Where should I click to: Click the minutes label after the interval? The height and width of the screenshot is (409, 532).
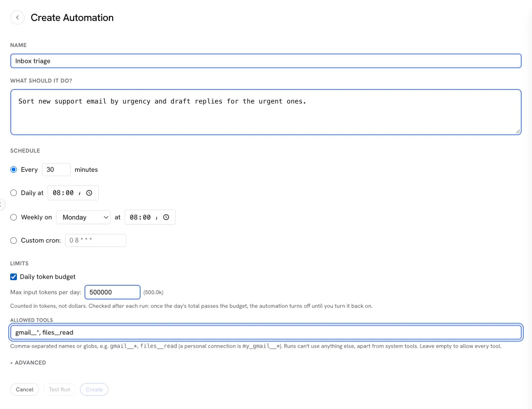click(x=86, y=170)
